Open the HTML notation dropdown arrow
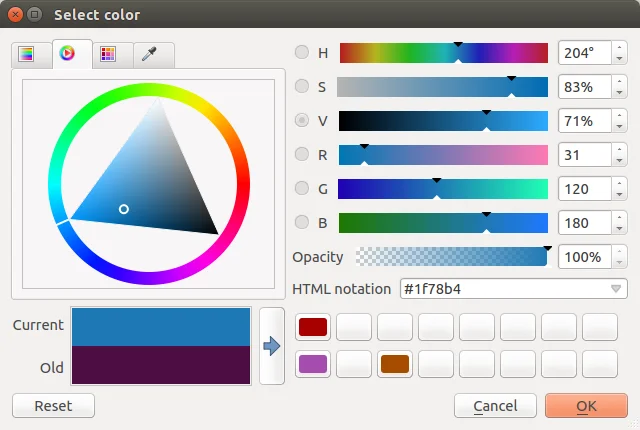This screenshot has width=640, height=430. pyautogui.click(x=616, y=289)
